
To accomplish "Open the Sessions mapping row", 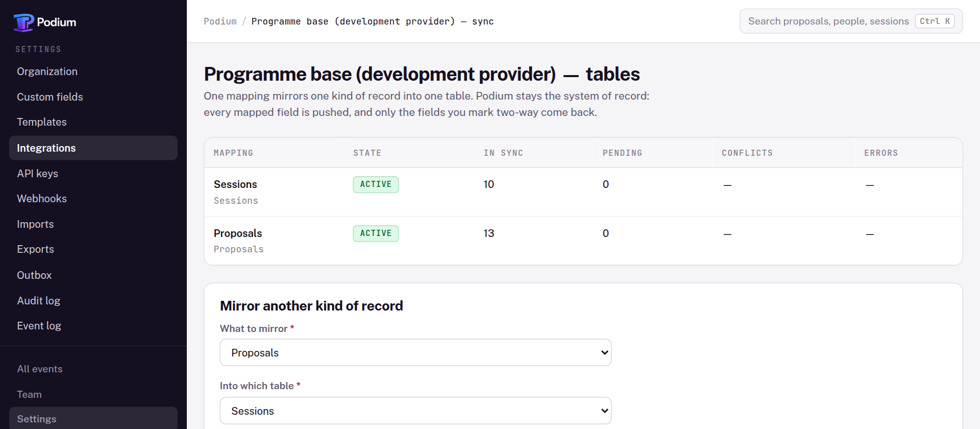I will pos(583,192).
